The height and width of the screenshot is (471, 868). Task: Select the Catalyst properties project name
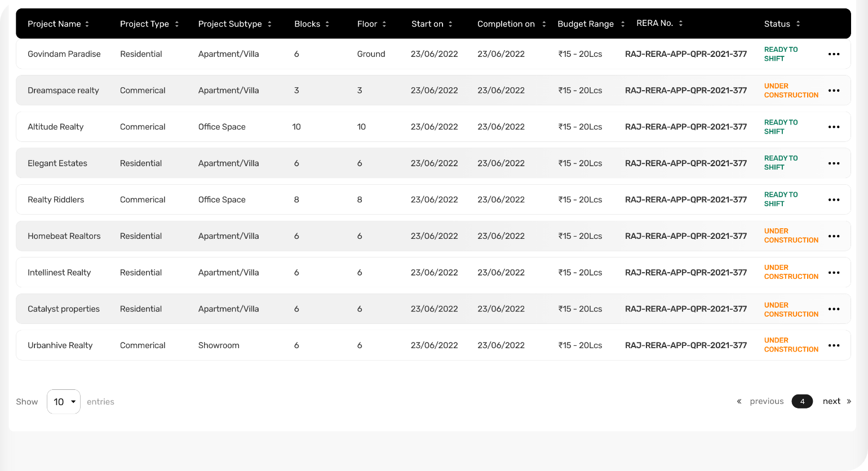point(64,309)
